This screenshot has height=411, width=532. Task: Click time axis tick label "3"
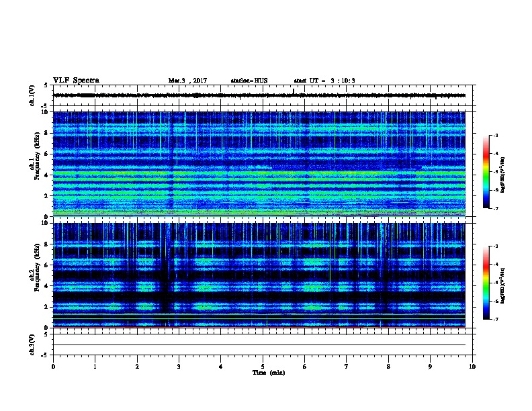[x=179, y=367]
